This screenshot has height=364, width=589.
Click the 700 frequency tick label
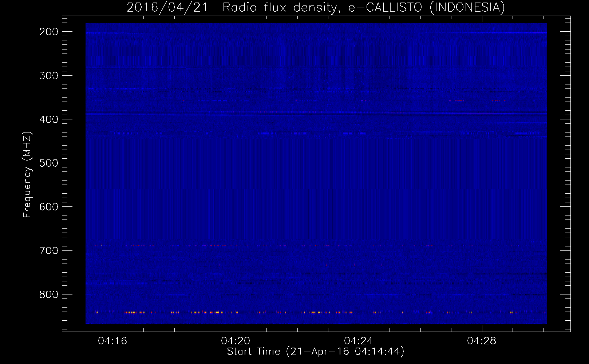49,250
